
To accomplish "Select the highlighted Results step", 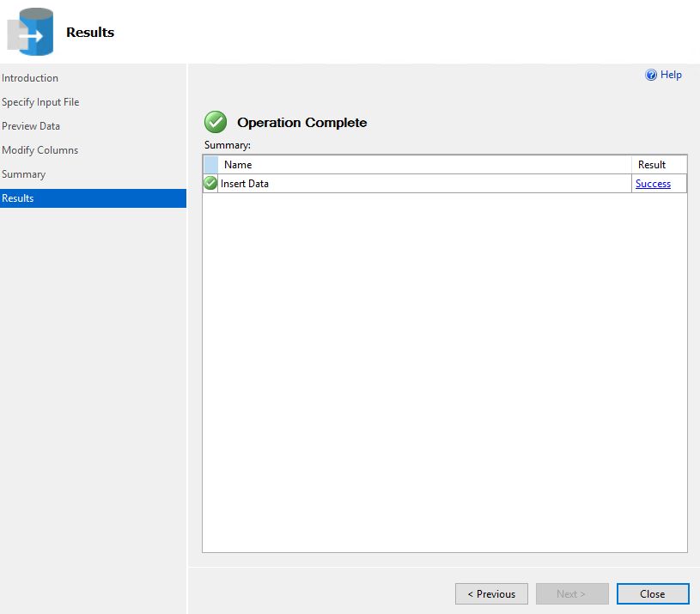I will (x=93, y=198).
